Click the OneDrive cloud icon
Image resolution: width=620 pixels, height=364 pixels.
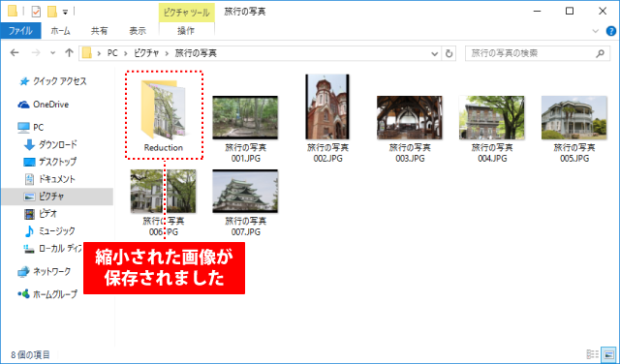(23, 105)
